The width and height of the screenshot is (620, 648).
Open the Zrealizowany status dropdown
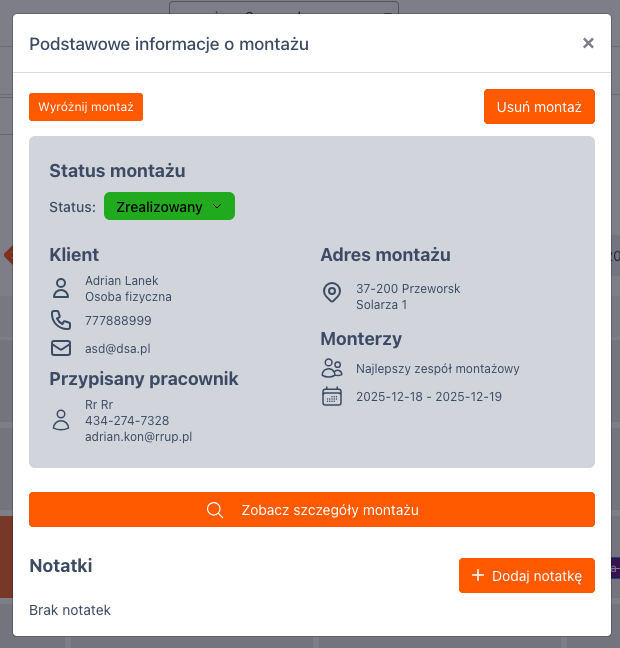168,207
